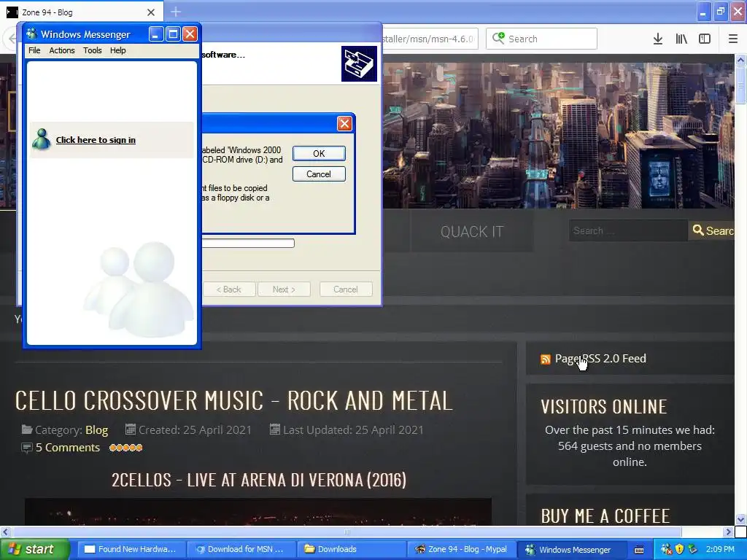
Task: Click the green buddy sign-in icon
Action: (42, 139)
